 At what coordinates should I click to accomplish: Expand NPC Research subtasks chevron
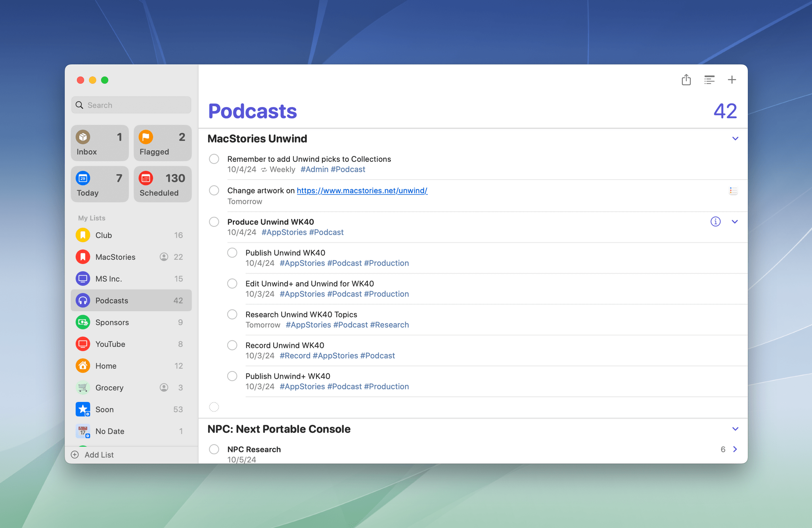point(735,449)
